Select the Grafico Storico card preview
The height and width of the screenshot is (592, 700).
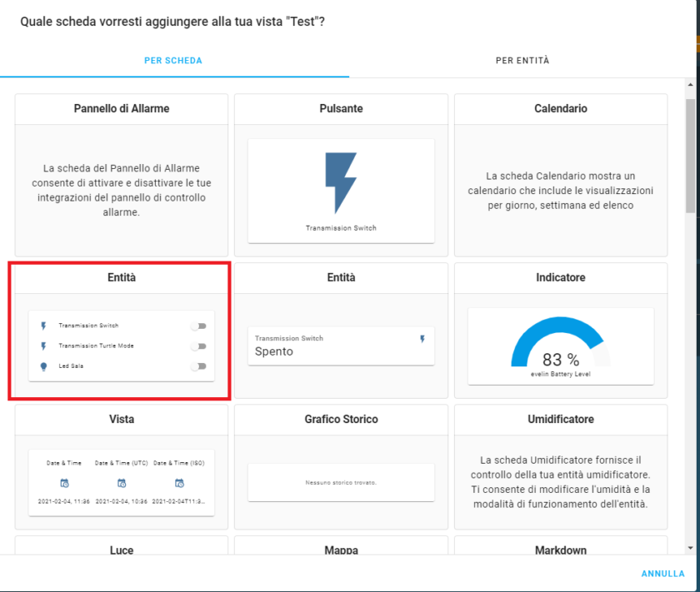341,482
